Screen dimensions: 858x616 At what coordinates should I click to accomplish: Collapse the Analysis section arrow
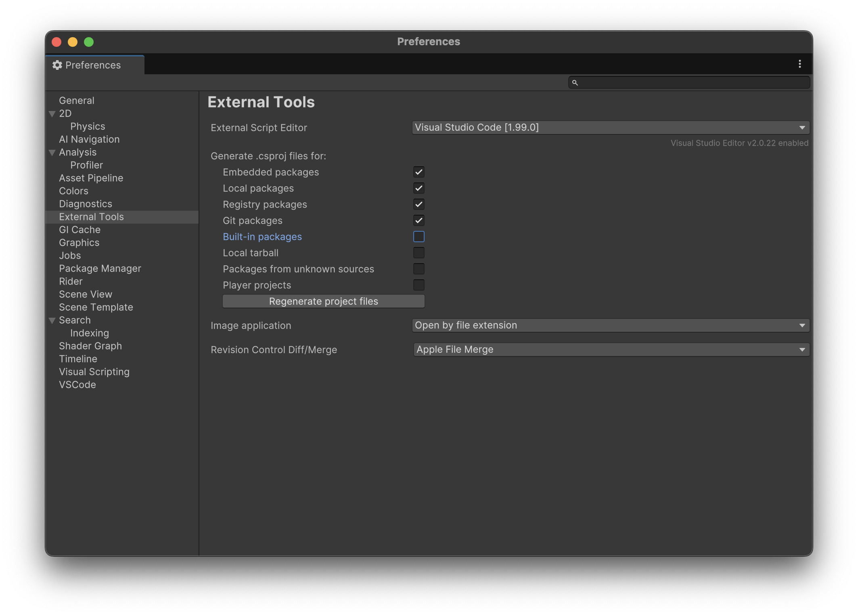point(52,153)
